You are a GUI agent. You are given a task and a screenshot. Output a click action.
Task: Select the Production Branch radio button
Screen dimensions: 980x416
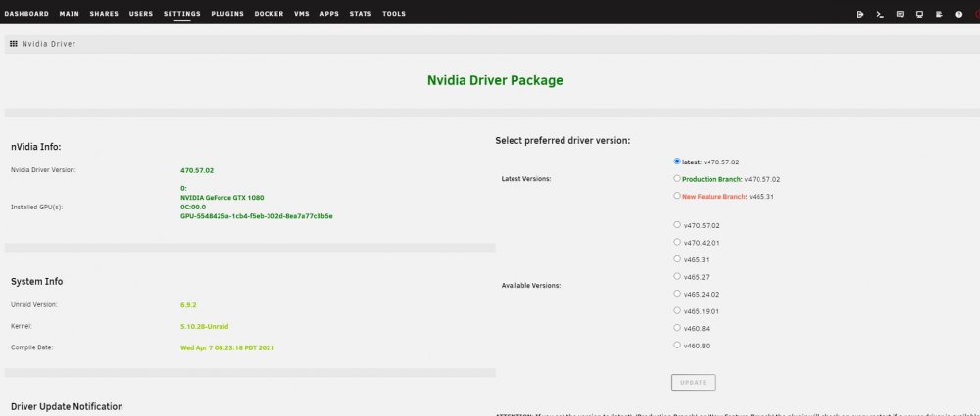tap(677, 179)
